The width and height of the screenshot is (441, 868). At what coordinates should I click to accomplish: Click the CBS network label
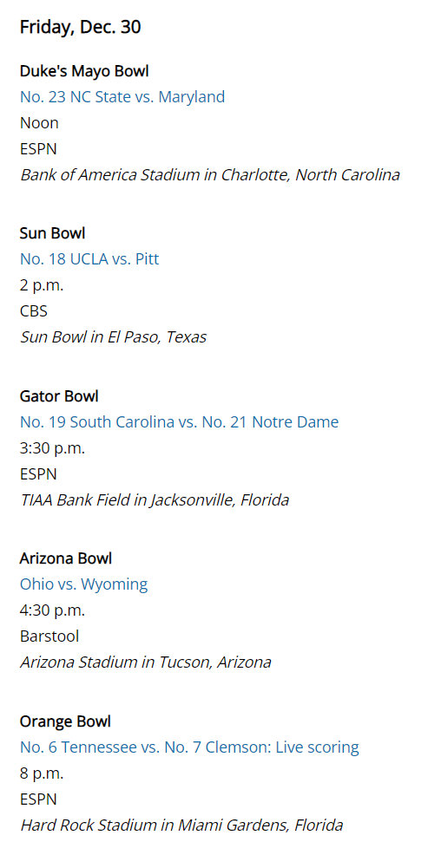click(34, 311)
